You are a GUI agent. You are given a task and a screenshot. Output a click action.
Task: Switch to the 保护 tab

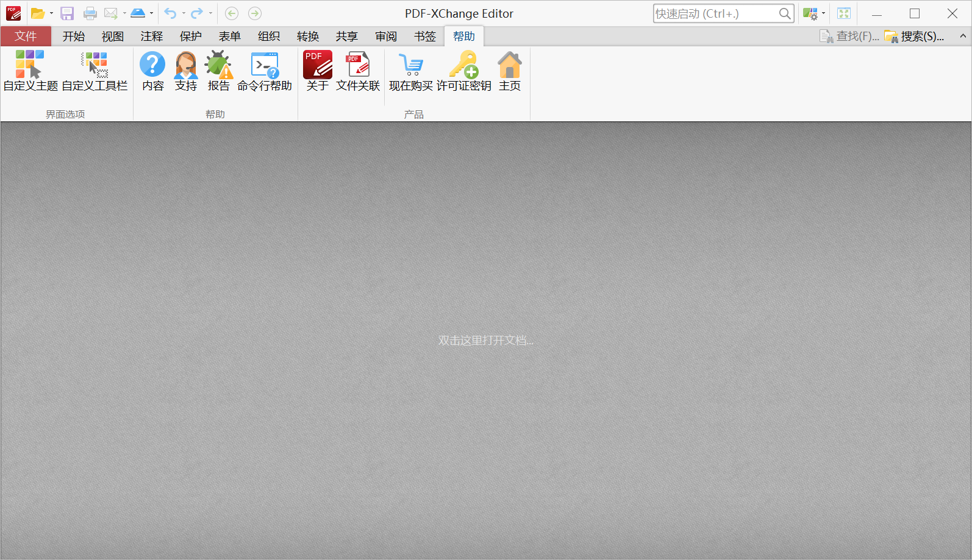(x=191, y=37)
